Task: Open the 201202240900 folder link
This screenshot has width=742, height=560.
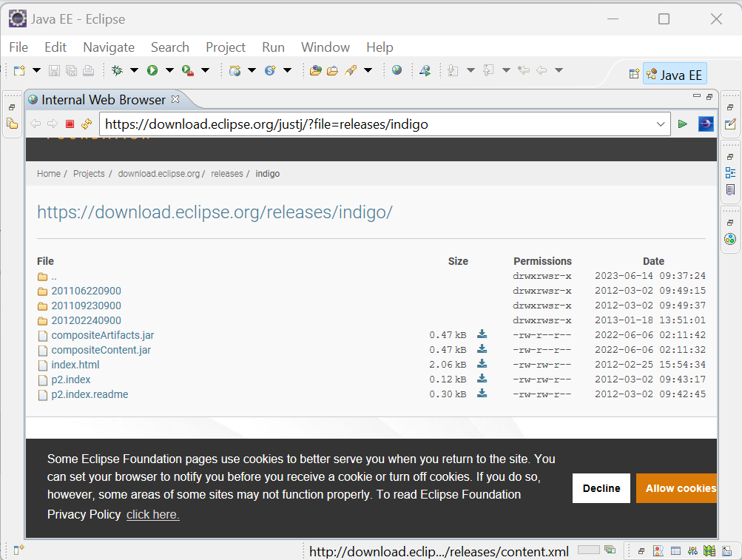Action: [86, 320]
